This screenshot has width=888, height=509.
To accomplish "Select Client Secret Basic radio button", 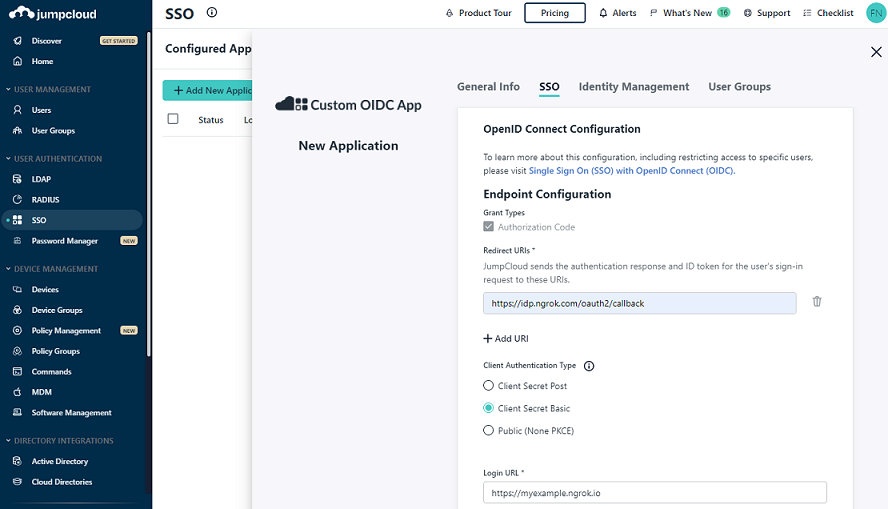I will (488, 408).
